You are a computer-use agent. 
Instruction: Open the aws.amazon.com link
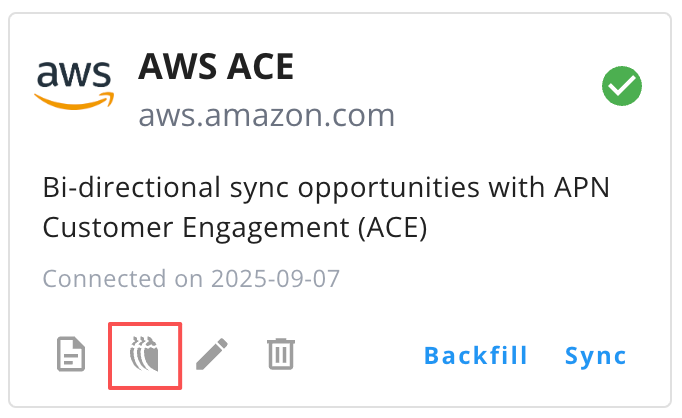[x=266, y=115]
